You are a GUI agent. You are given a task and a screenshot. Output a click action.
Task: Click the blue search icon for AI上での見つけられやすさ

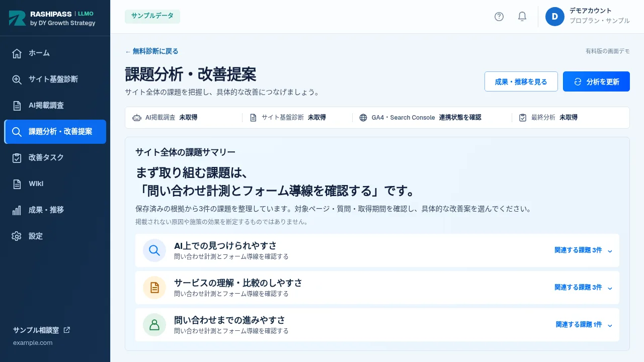pyautogui.click(x=154, y=250)
